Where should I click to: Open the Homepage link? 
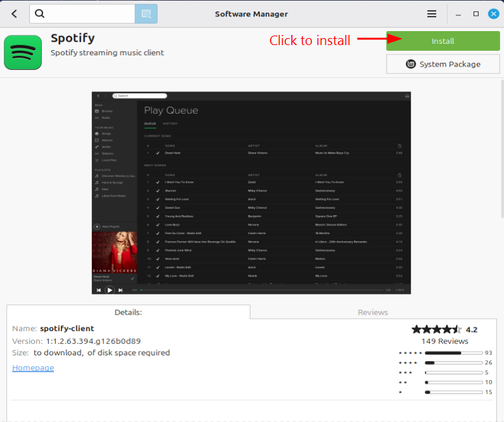[x=33, y=367]
